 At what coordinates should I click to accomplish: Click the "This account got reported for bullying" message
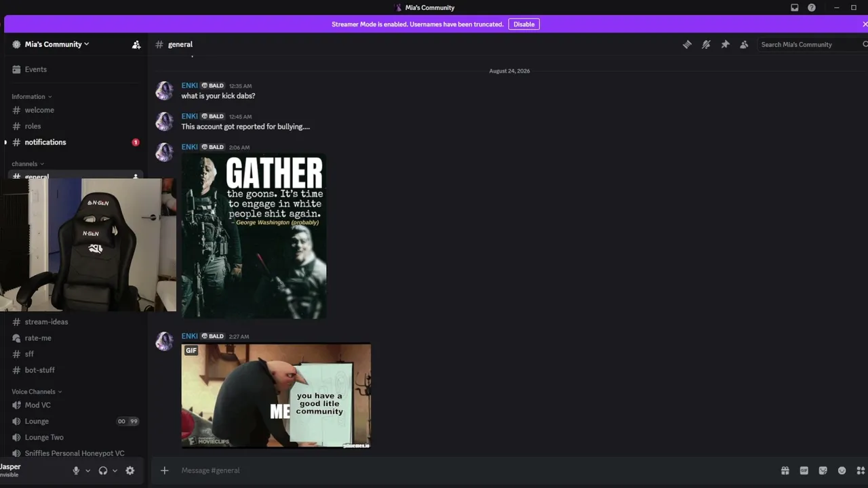(245, 127)
